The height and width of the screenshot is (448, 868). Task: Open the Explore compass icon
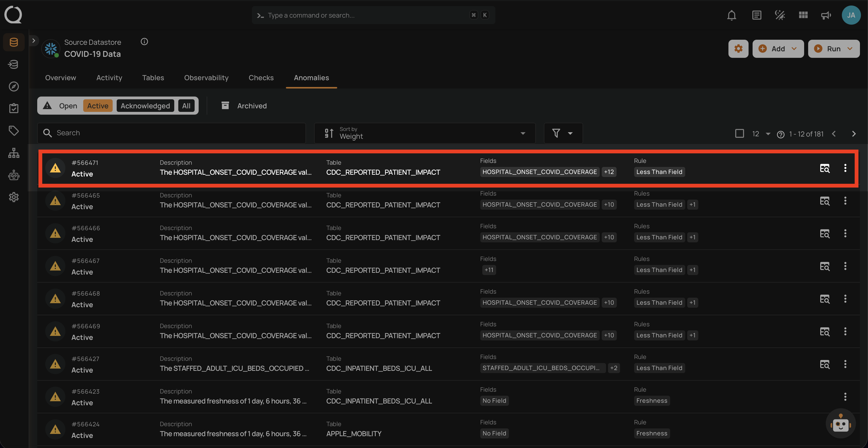pos(14,86)
